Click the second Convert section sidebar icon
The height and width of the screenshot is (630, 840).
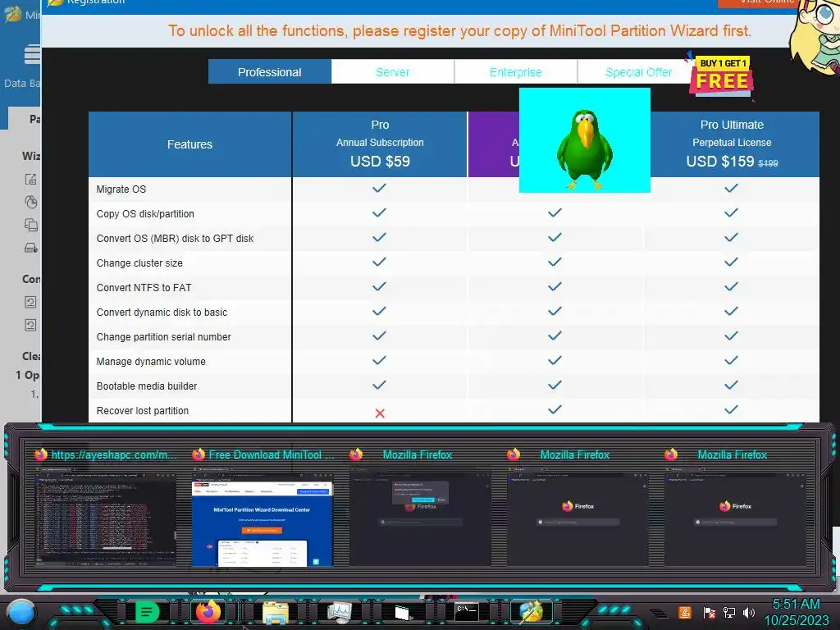30,325
